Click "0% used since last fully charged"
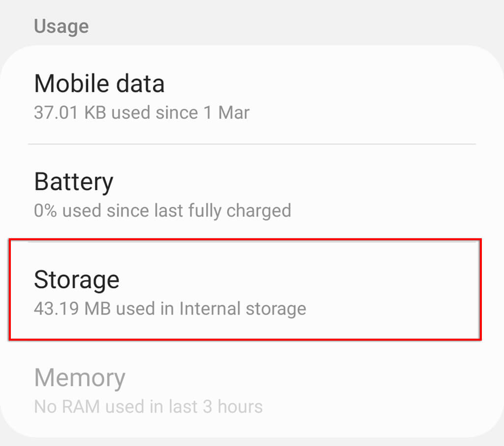 pyautogui.click(x=162, y=211)
